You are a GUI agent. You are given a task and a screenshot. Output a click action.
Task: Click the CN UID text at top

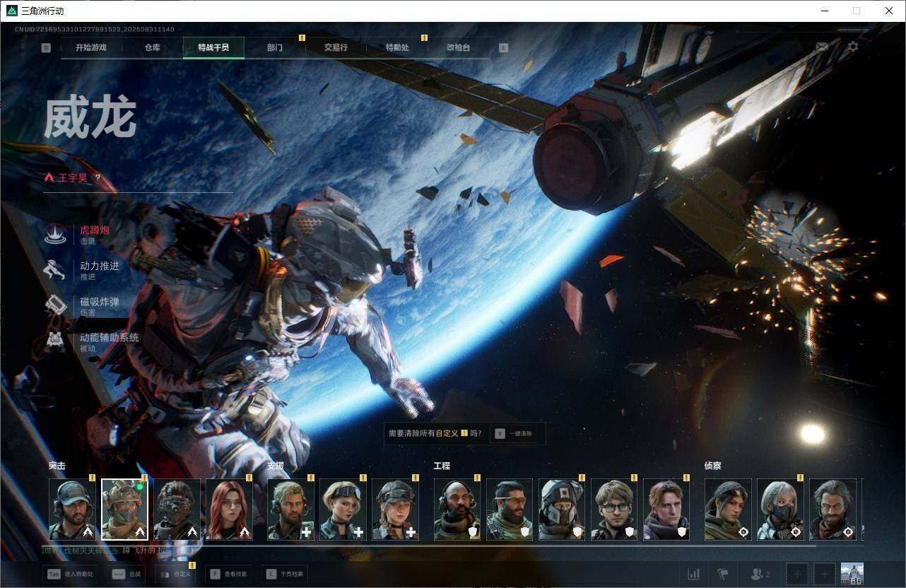(95, 30)
